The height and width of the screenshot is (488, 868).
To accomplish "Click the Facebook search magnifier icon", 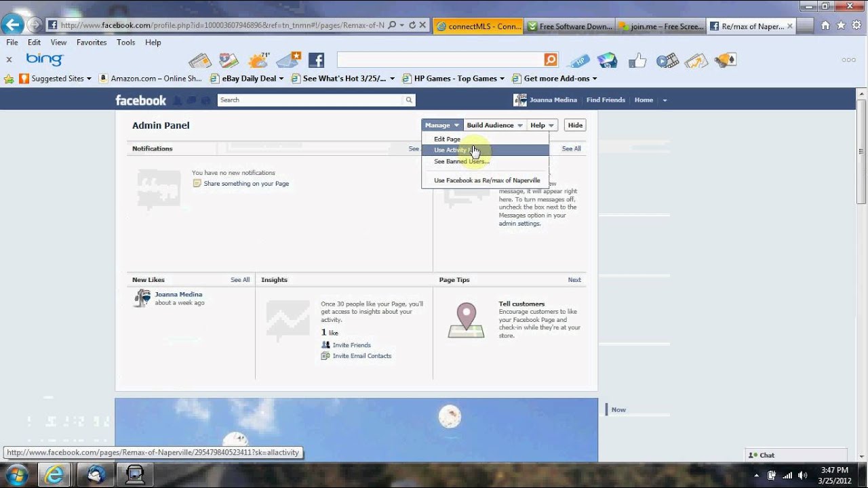I will point(409,100).
